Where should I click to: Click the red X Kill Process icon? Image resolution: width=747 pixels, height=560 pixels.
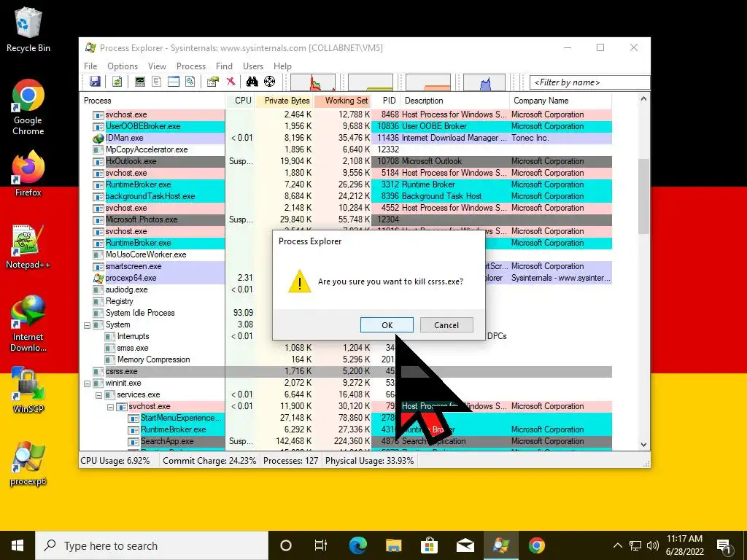pos(231,82)
